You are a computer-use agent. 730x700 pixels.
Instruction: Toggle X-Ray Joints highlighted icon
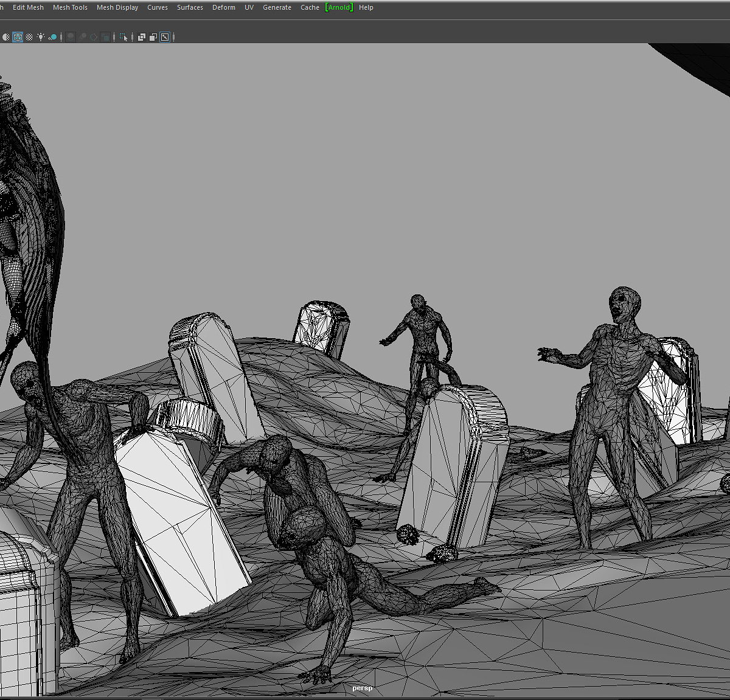point(165,37)
